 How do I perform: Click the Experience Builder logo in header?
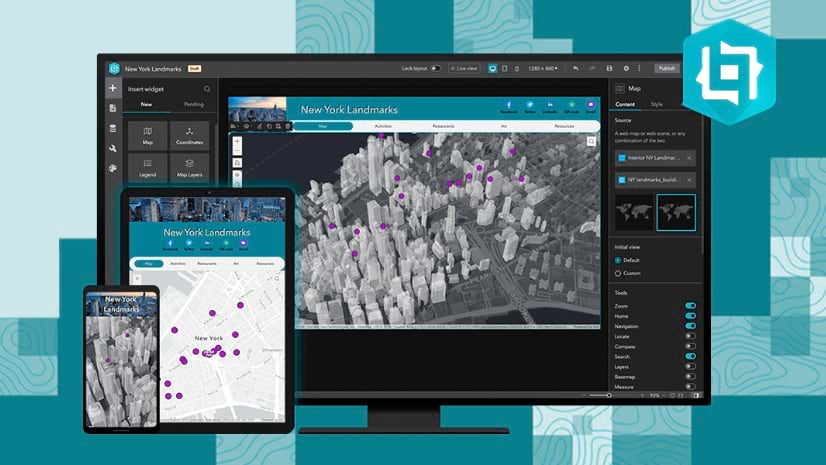pyautogui.click(x=114, y=68)
